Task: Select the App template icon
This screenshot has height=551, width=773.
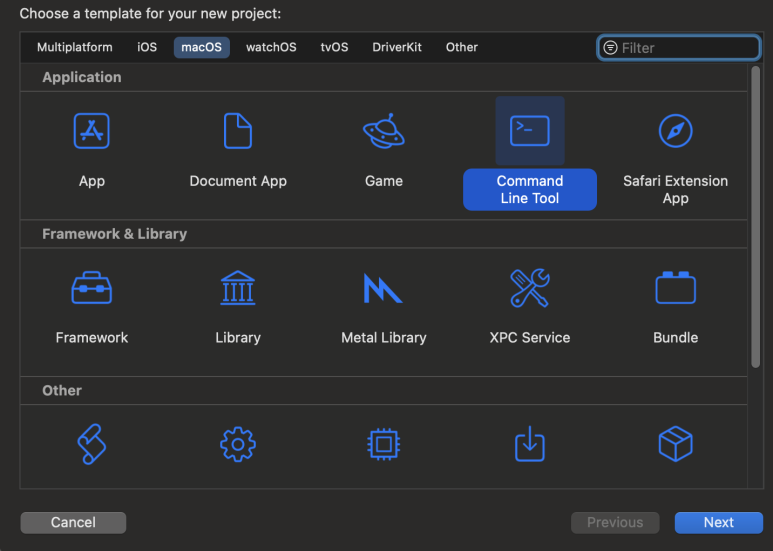Action: click(x=92, y=131)
